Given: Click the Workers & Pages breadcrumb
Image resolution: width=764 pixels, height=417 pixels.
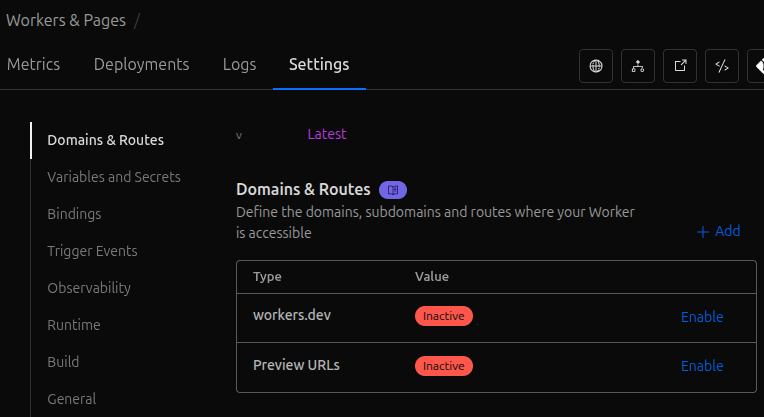Looking at the screenshot, I should click(63, 19).
